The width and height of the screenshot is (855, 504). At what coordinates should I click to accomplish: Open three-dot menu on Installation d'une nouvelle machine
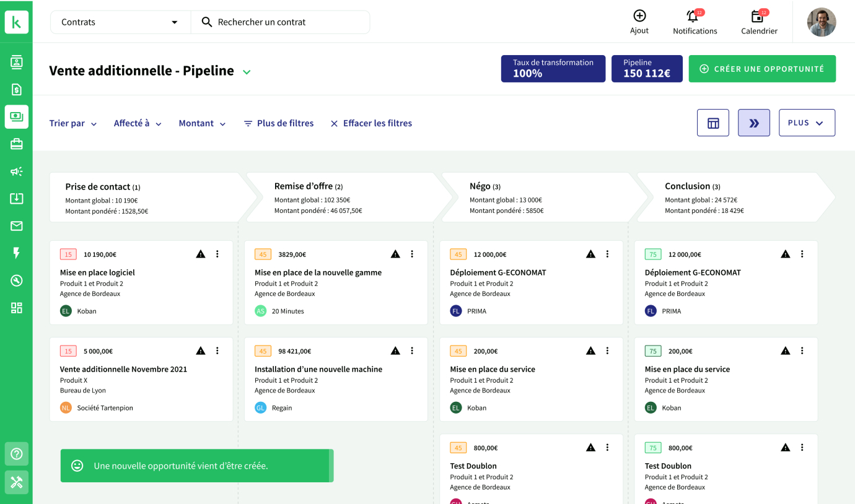click(x=412, y=351)
